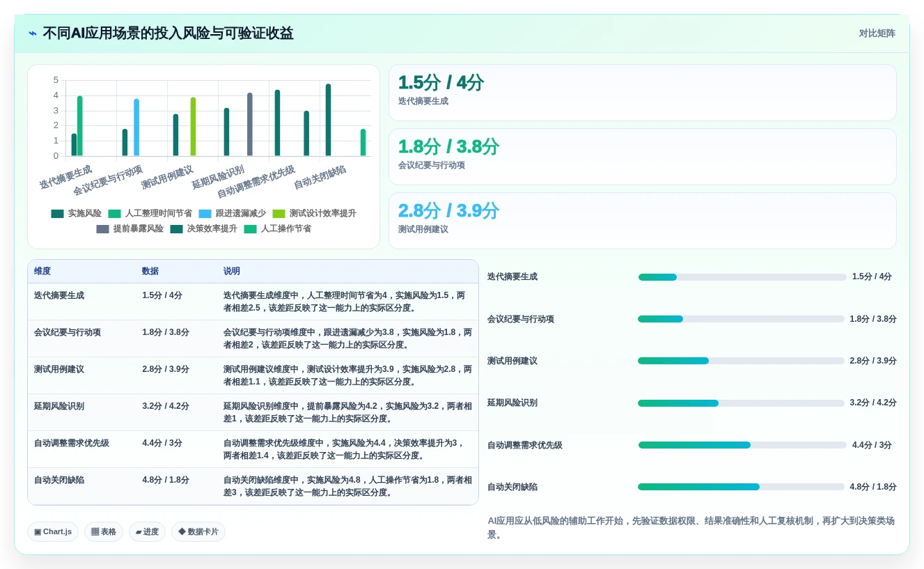Click the 4.8分 / 1.8分 table cell

tap(166, 480)
